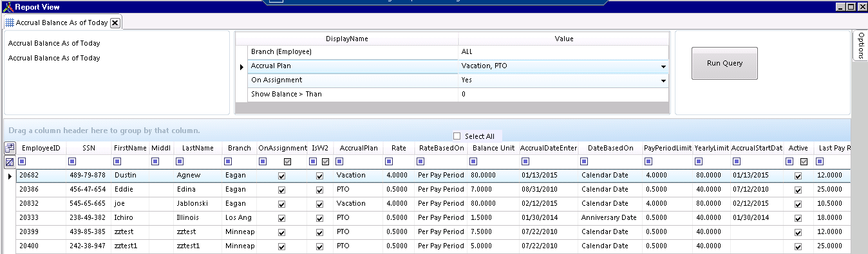Open the FirstName column filter operator
Image resolution: width=868 pixels, height=254 pixels.
(118, 162)
